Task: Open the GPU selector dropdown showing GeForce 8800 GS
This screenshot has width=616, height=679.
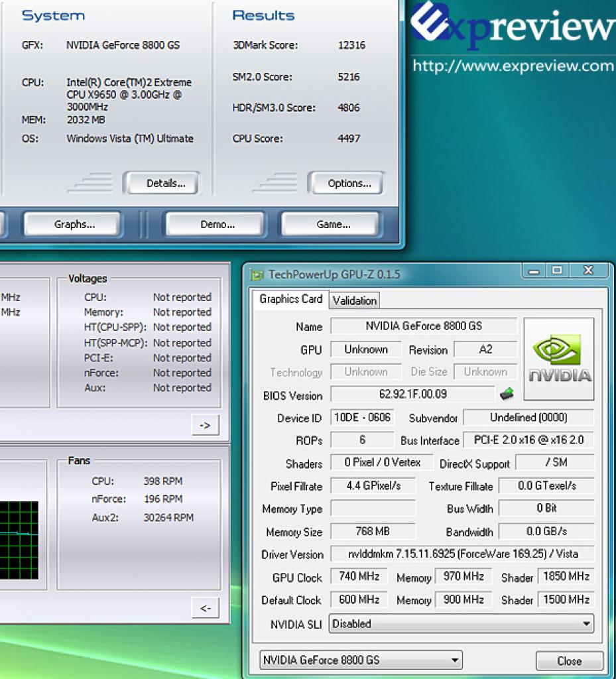Action: click(x=361, y=660)
